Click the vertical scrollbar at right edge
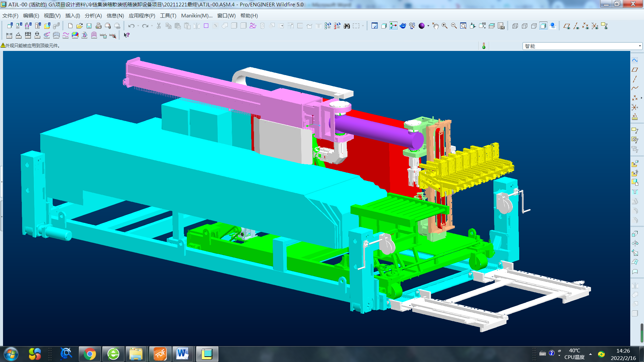Image resolution: width=644 pixels, height=362 pixels. [x=642, y=333]
